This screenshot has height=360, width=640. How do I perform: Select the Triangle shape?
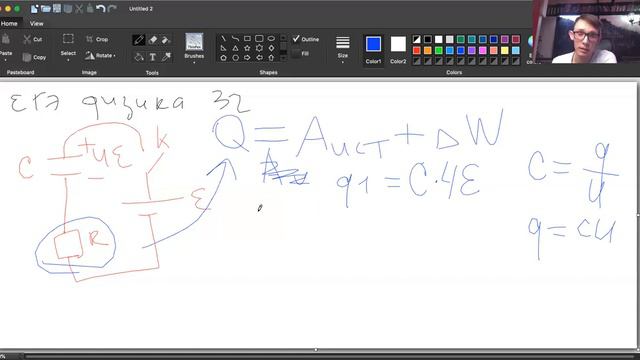pos(235,48)
